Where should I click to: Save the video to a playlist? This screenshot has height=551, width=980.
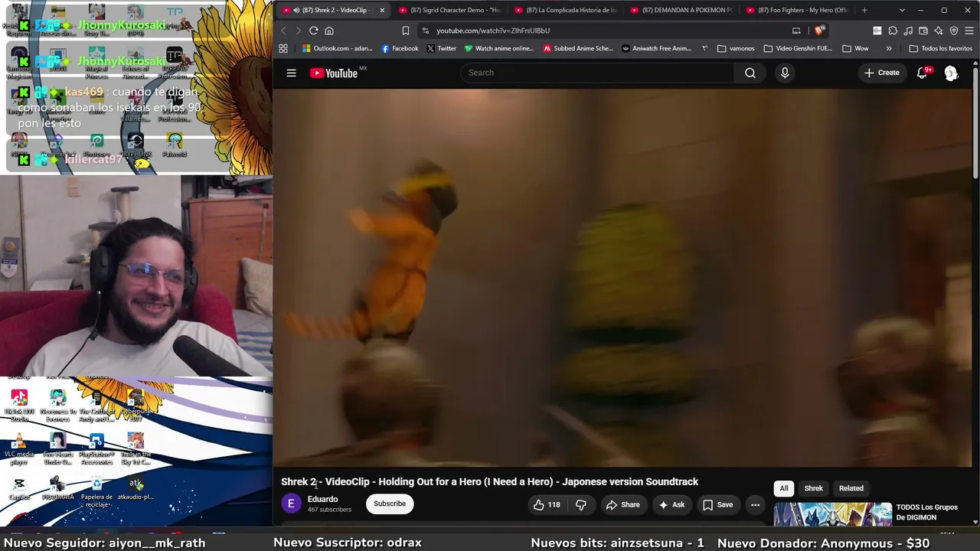717,505
